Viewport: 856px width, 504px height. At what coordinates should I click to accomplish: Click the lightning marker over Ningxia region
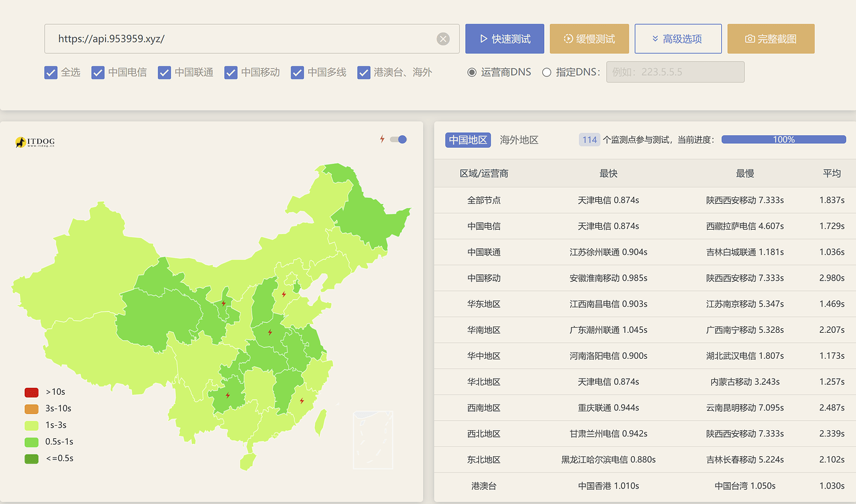click(x=223, y=304)
